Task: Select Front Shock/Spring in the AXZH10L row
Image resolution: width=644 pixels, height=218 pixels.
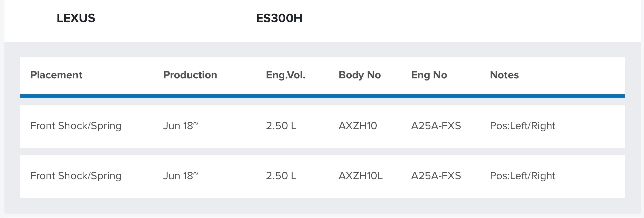Action: 76,176
